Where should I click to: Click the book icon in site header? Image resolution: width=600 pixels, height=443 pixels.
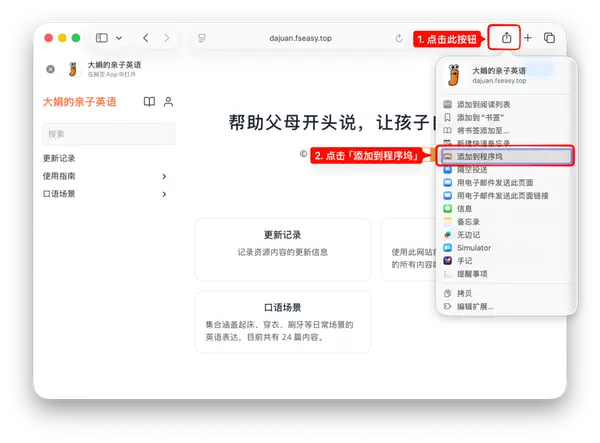tap(149, 102)
